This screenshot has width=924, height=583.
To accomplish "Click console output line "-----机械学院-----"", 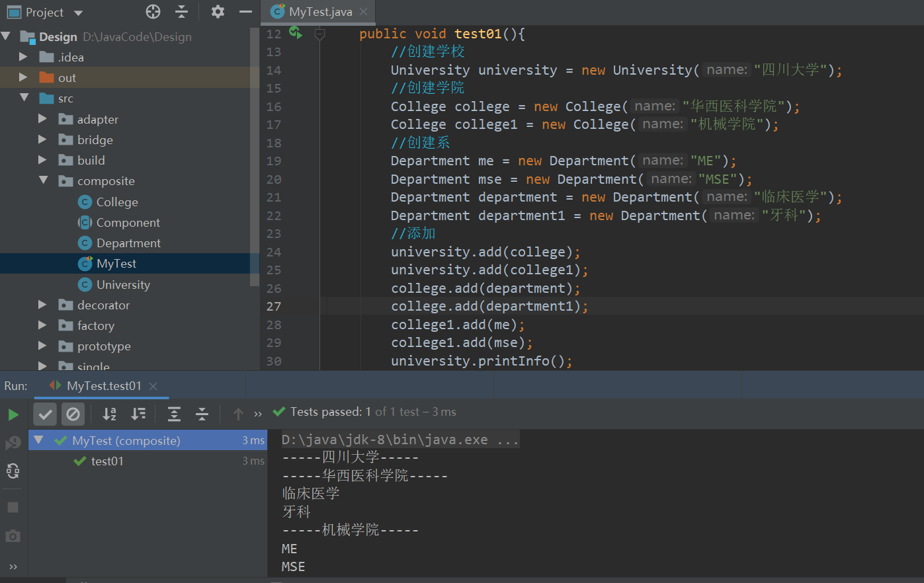I will pos(351,530).
